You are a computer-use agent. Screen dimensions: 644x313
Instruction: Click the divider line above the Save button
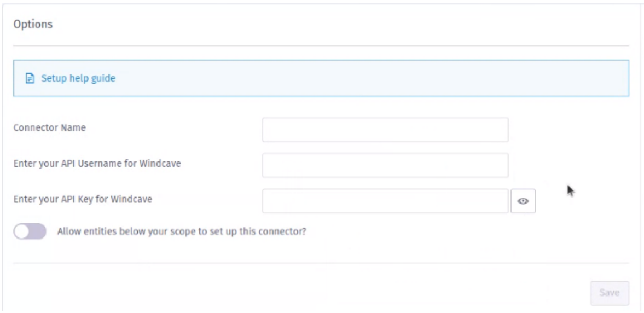pyautogui.click(x=321, y=263)
